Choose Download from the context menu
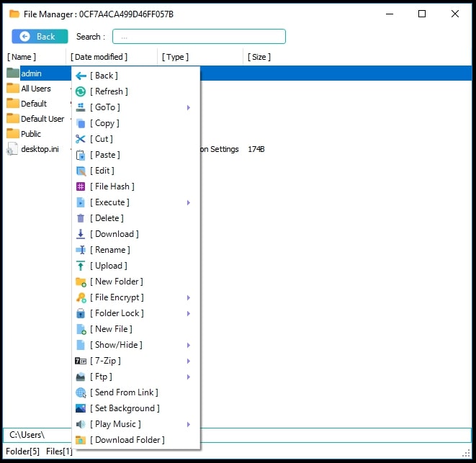The width and height of the screenshot is (476, 463). 114,234
